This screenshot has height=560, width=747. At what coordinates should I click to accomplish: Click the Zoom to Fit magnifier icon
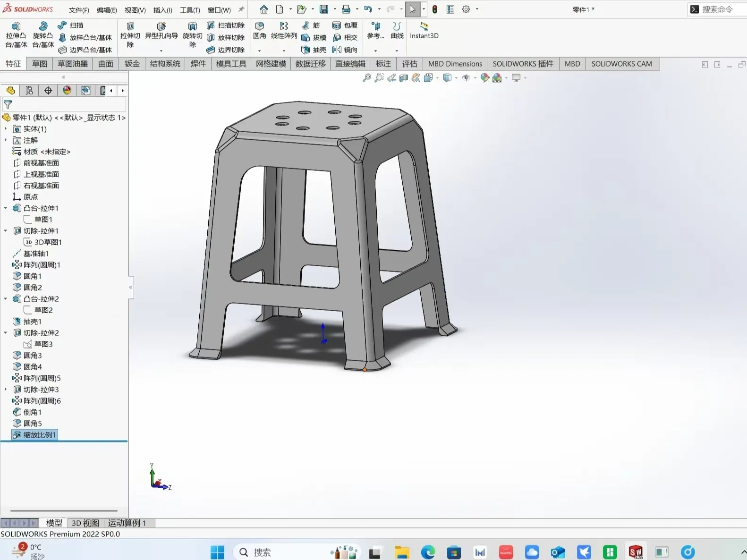pyautogui.click(x=366, y=78)
